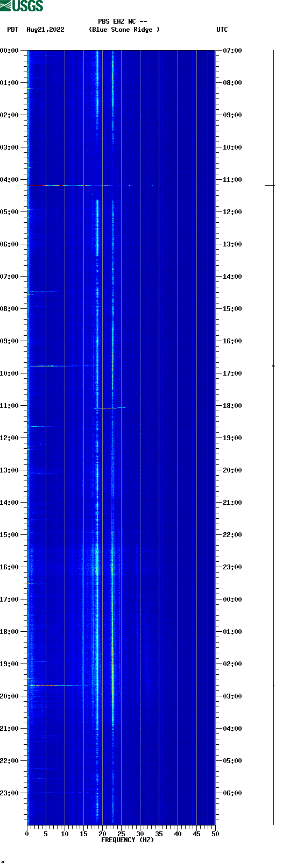This screenshot has width=297, height=868.
Task: Click the UTC time label '18:00'
Action: (232, 406)
